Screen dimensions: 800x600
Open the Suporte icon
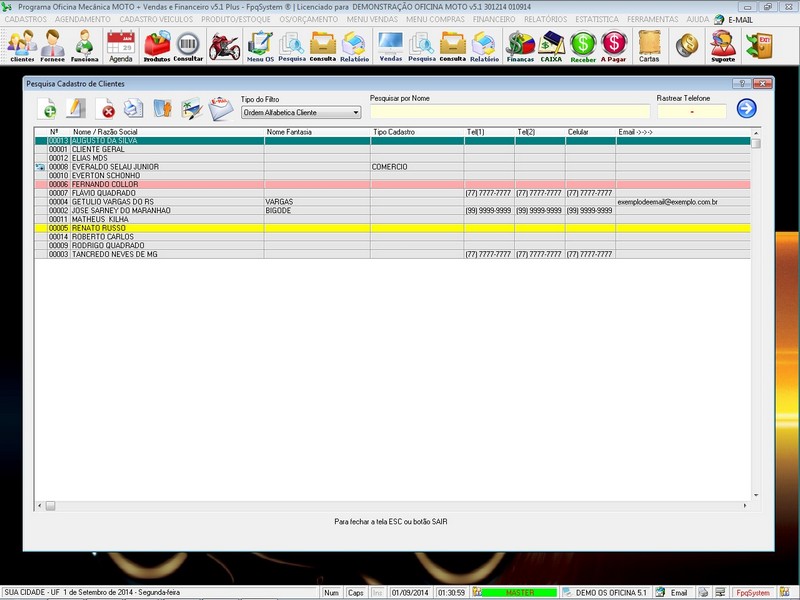[723, 46]
